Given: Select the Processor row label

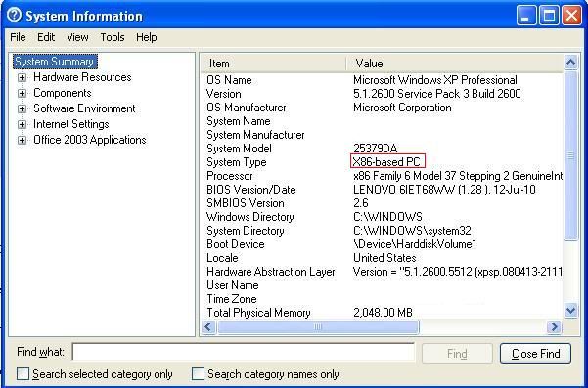Looking at the screenshot, I should (x=230, y=176).
